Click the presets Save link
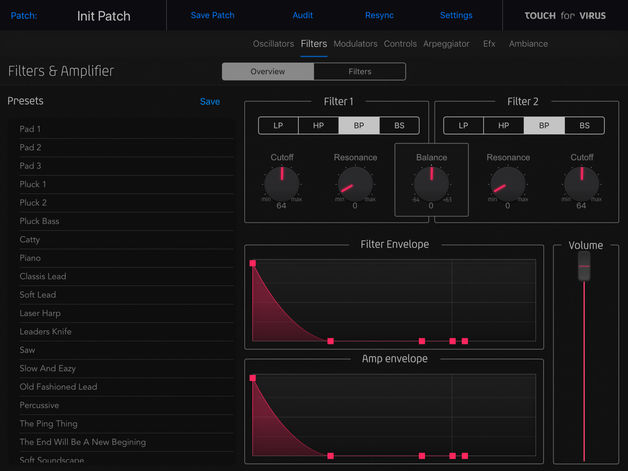The image size is (628, 471). coord(210,101)
